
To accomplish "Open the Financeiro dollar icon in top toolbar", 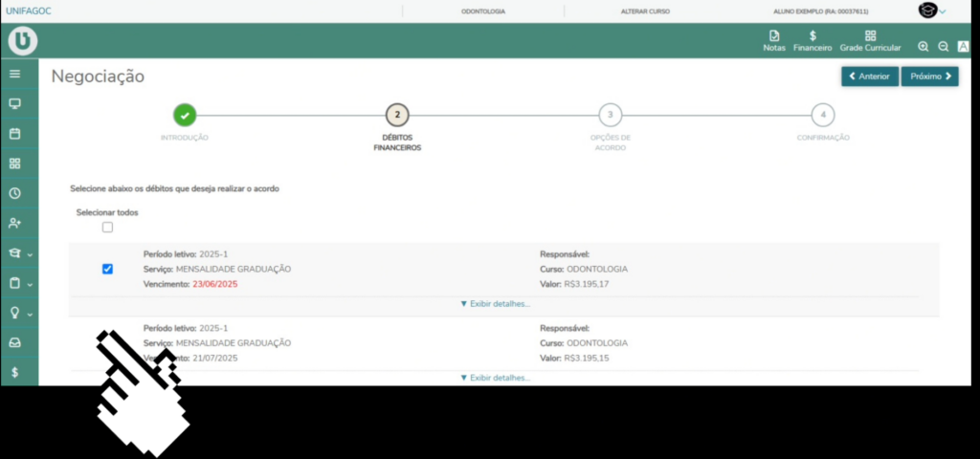I will point(812,40).
